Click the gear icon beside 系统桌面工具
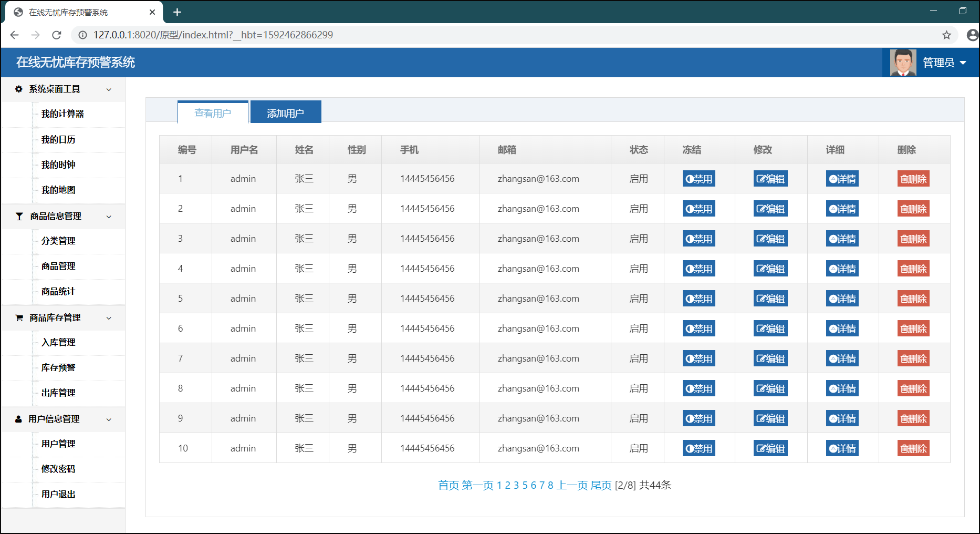 point(18,89)
